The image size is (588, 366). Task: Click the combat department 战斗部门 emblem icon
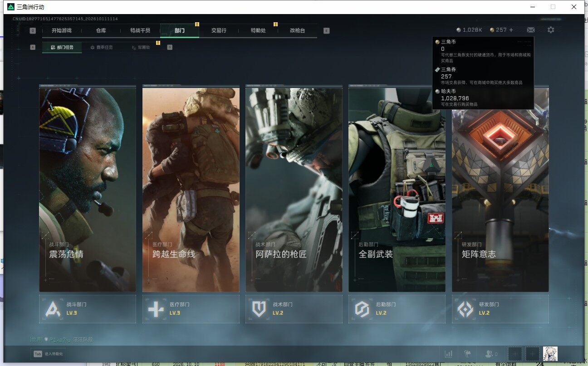(x=53, y=309)
